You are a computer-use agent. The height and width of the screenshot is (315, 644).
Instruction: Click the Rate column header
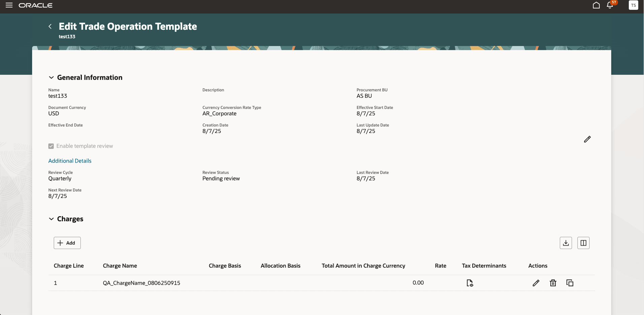(x=440, y=266)
